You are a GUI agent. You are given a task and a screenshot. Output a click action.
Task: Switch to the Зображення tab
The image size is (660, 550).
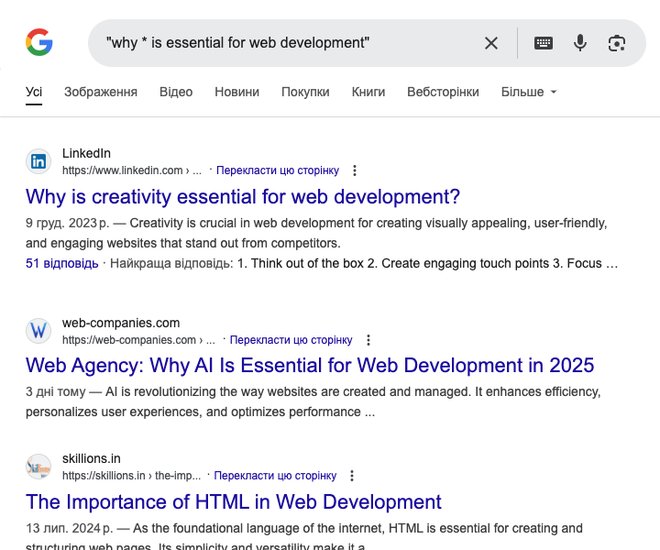[101, 92]
